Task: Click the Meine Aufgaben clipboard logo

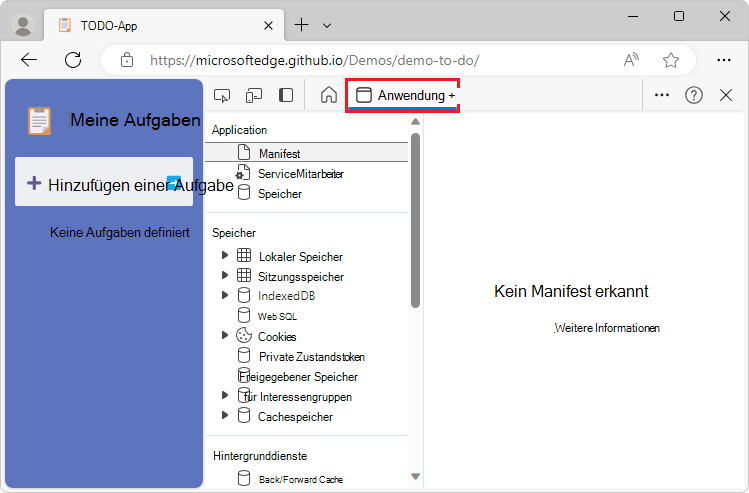Action: click(x=39, y=120)
